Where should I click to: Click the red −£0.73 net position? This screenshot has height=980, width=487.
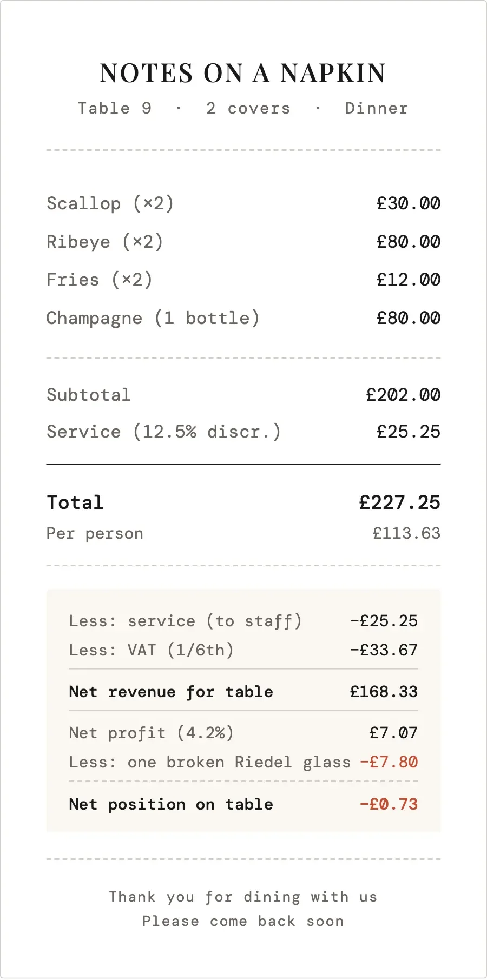pos(389,804)
